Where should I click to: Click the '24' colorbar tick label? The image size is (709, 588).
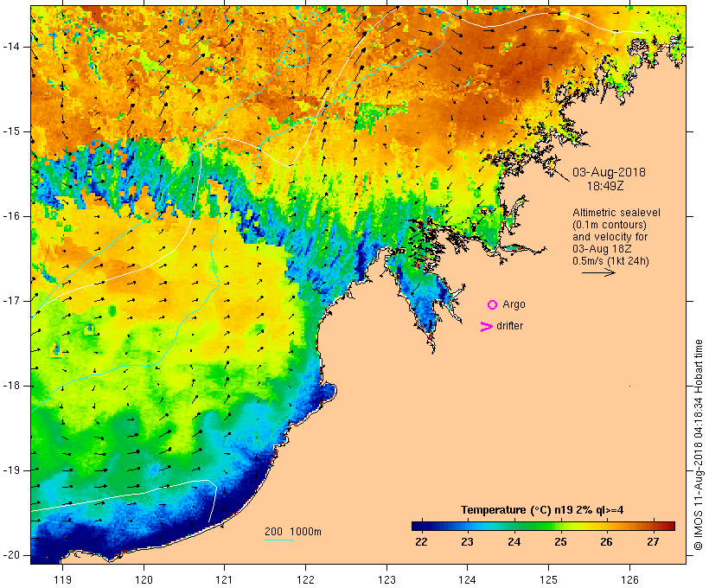tap(514, 542)
